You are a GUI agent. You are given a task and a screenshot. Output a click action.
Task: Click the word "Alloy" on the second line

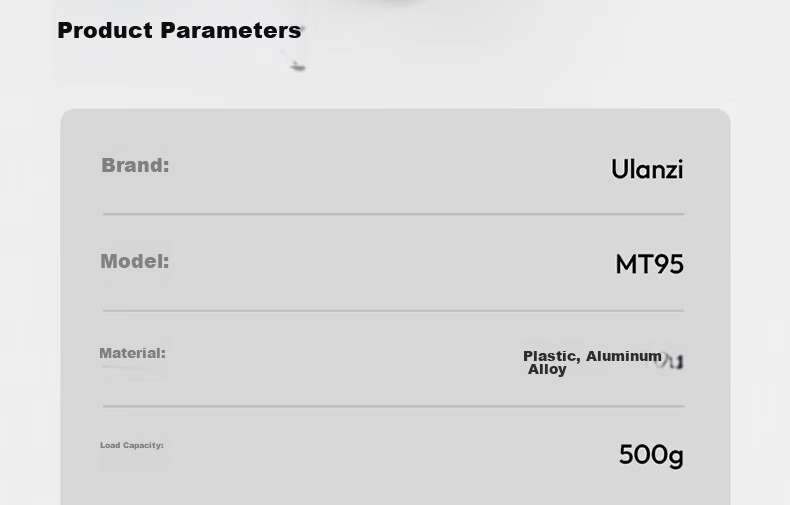point(547,369)
